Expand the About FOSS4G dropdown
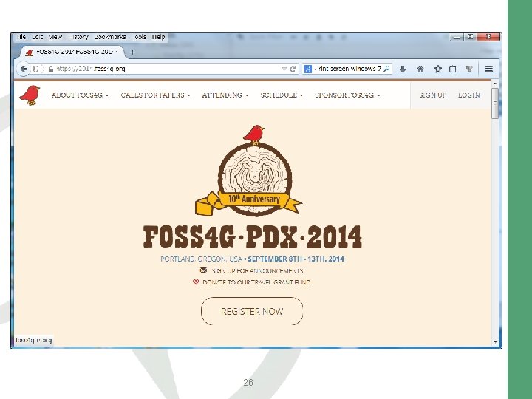 coord(80,95)
